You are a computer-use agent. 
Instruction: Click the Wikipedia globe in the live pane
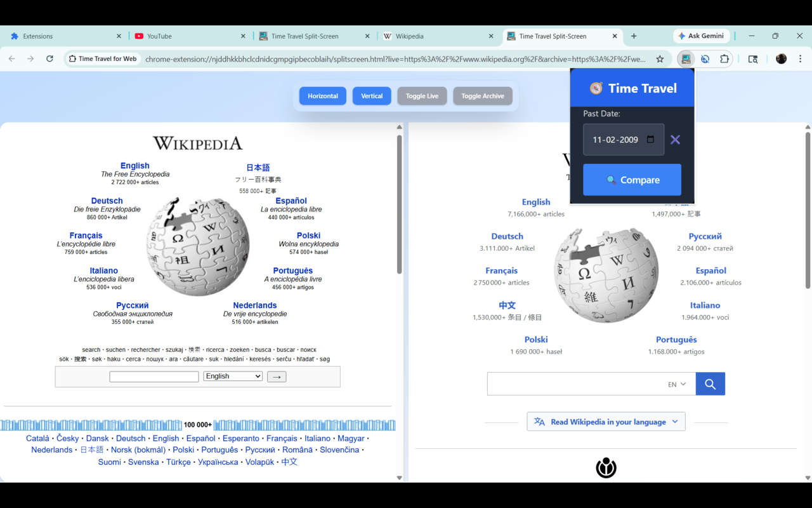click(606, 275)
